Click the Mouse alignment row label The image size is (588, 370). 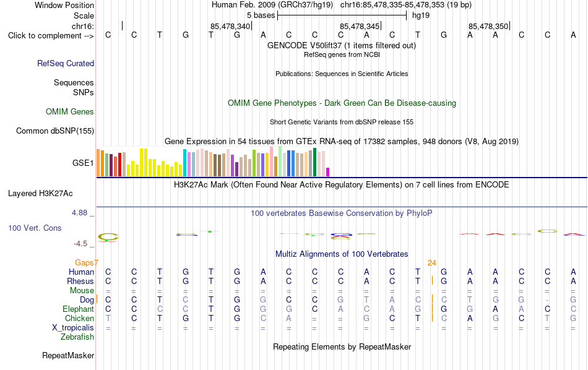(82, 291)
